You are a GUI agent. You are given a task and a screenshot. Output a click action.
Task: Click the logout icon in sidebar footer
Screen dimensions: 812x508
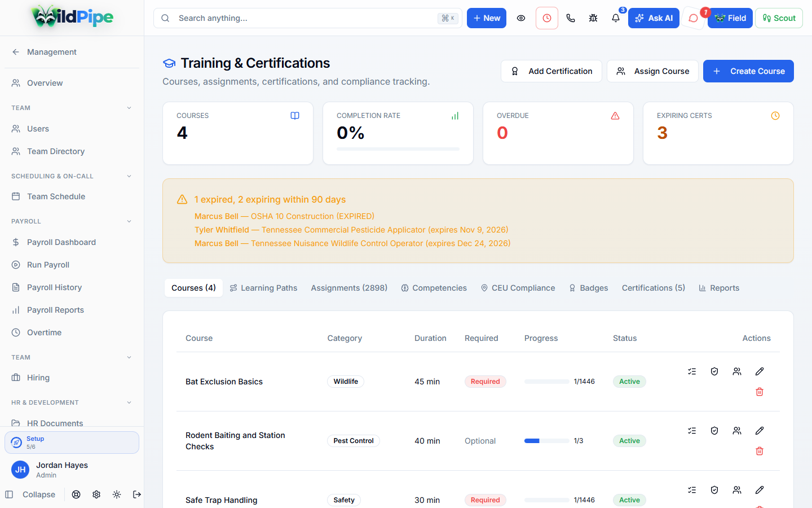point(137,494)
